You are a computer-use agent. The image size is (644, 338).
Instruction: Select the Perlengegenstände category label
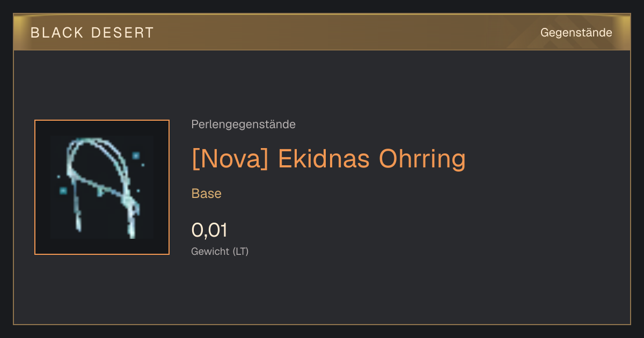(243, 124)
